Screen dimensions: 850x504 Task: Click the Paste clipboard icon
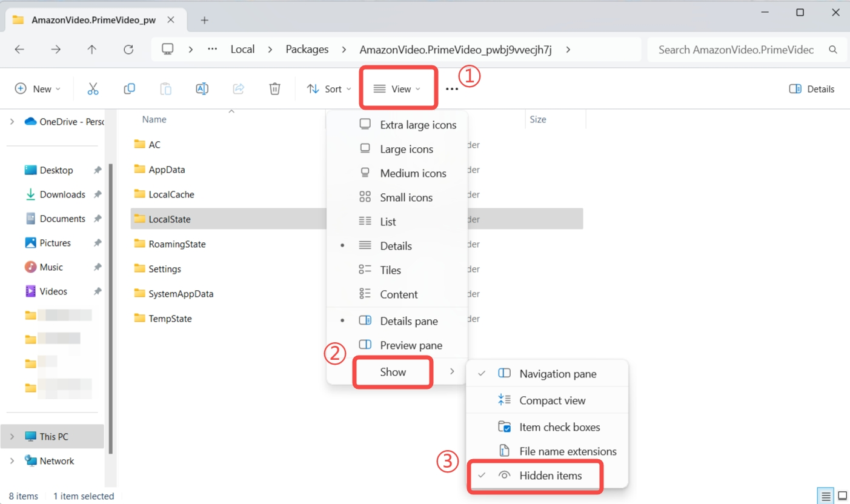pos(165,89)
